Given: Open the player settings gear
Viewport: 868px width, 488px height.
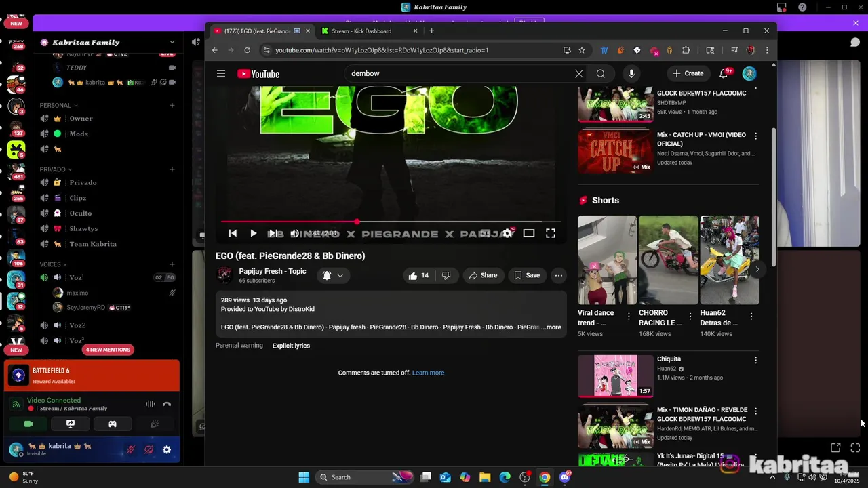Looking at the screenshot, I should click(x=507, y=233).
